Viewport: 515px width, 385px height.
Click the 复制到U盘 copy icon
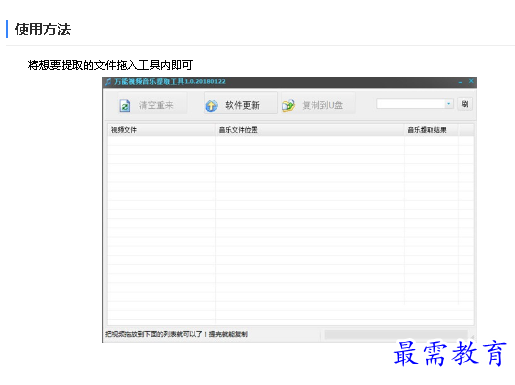pos(288,106)
